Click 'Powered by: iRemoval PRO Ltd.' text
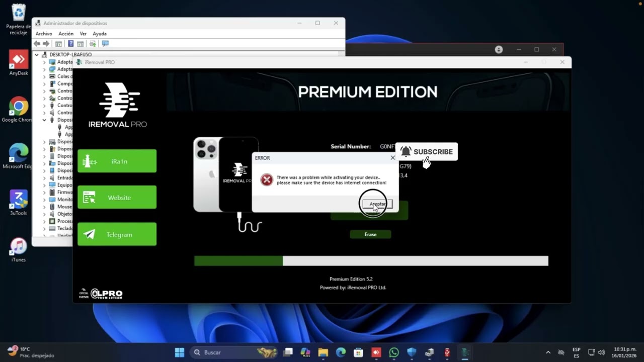Image resolution: width=644 pixels, height=362 pixels. tap(353, 288)
